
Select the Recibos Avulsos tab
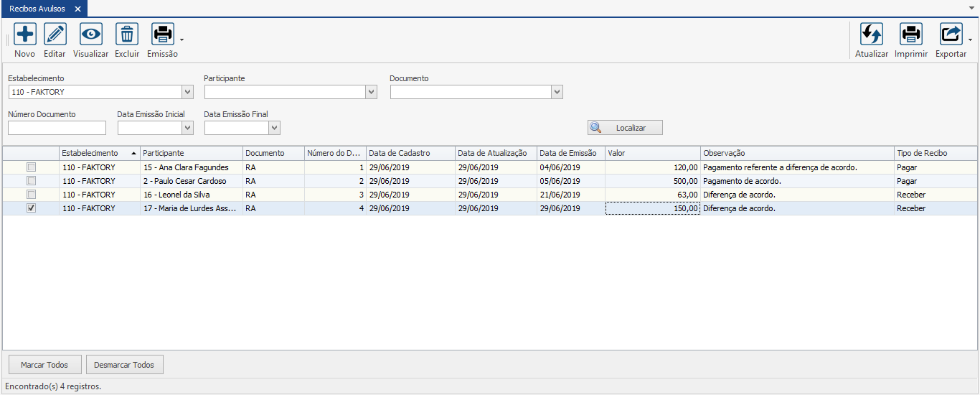pos(37,9)
